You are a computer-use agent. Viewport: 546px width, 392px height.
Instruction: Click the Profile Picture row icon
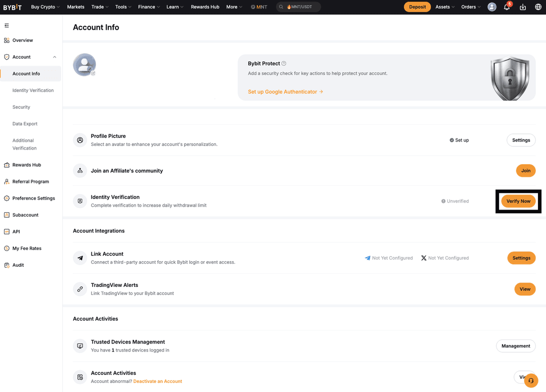pos(80,140)
